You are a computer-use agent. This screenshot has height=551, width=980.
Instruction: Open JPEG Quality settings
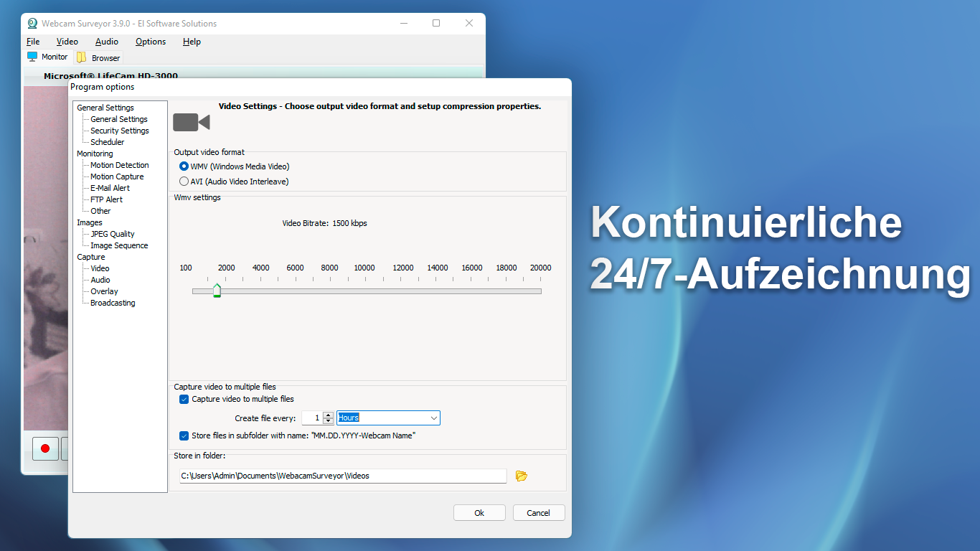coord(113,234)
